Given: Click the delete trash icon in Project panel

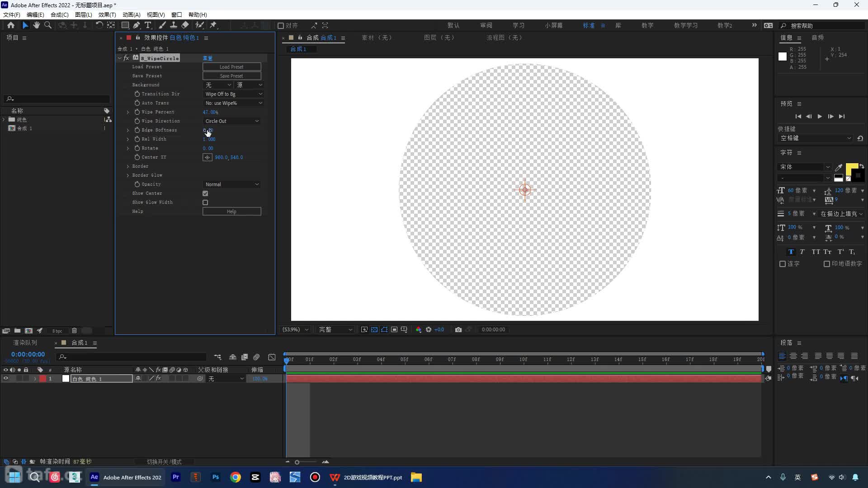Looking at the screenshot, I should tap(75, 331).
